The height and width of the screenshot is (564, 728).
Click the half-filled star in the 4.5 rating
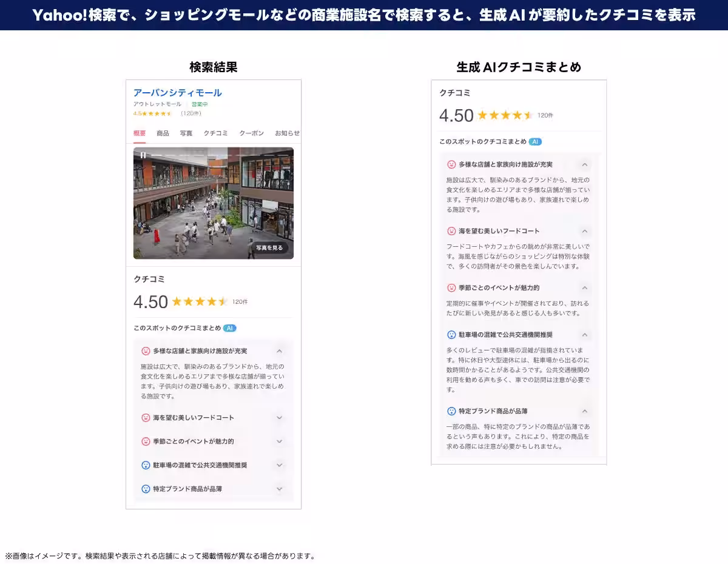[x=169, y=113]
